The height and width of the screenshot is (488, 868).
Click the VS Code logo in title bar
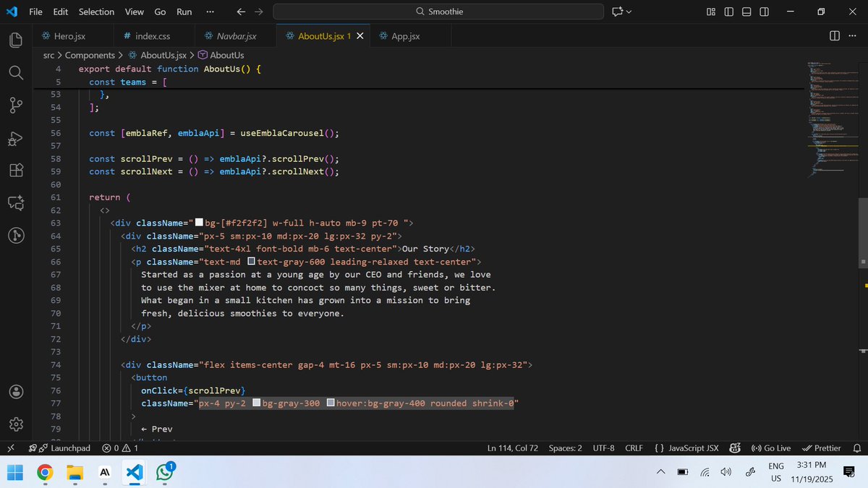tap(12, 12)
